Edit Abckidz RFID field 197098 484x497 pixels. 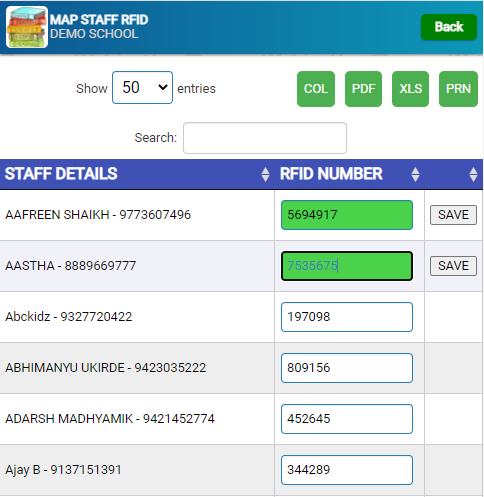[347, 317]
